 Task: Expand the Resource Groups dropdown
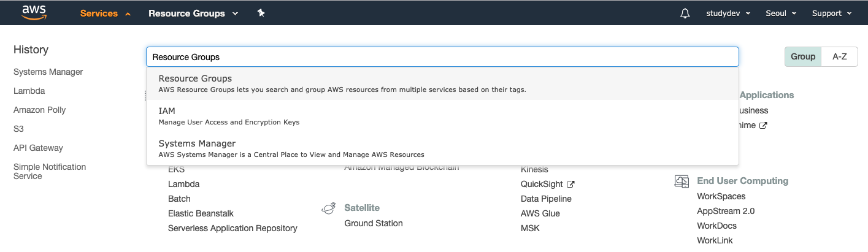tap(193, 13)
